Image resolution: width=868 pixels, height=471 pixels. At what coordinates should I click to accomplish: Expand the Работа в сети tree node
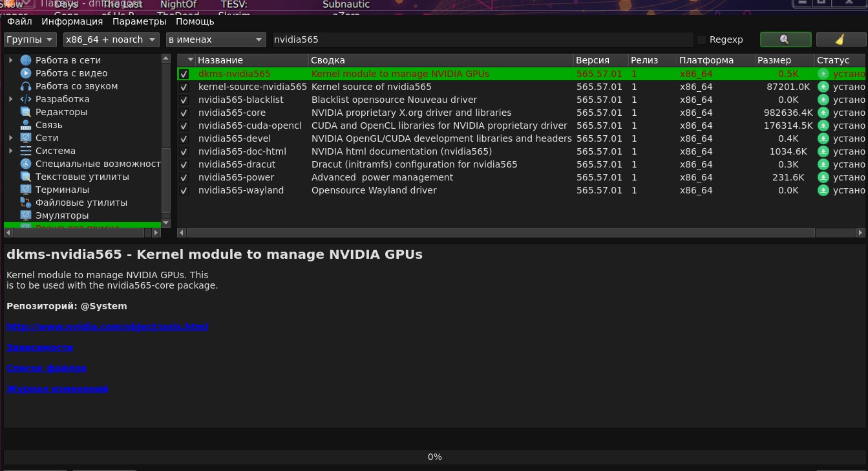tap(11, 60)
